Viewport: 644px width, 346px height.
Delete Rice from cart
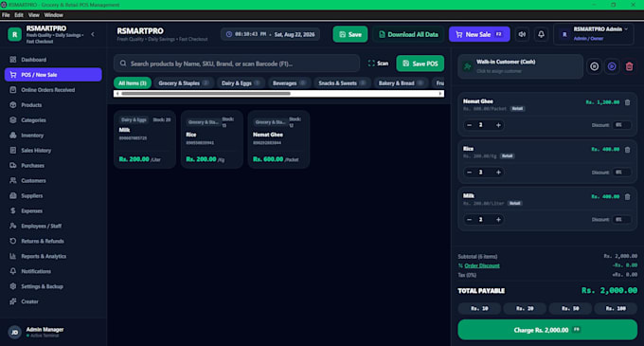628,150
